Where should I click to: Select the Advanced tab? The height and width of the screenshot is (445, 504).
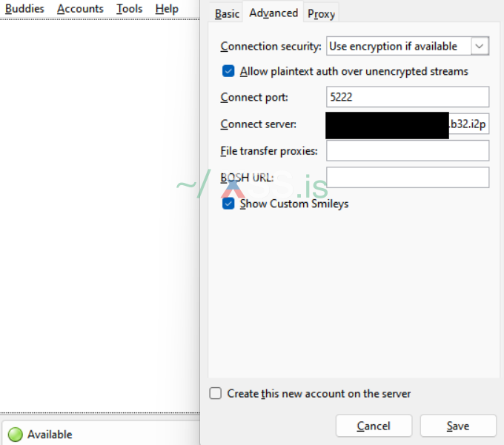pyautogui.click(x=273, y=13)
